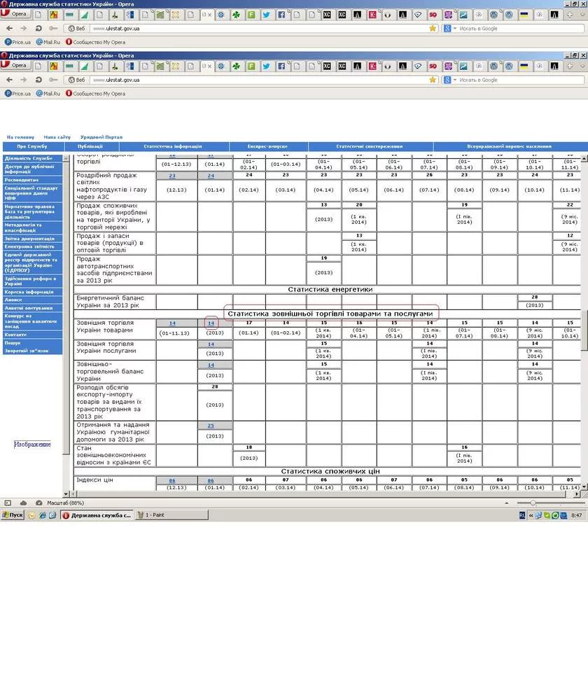Viewport: 588px width, 700px height.
Task: Click zoom slider in Opera status bar
Action: [x=532, y=503]
